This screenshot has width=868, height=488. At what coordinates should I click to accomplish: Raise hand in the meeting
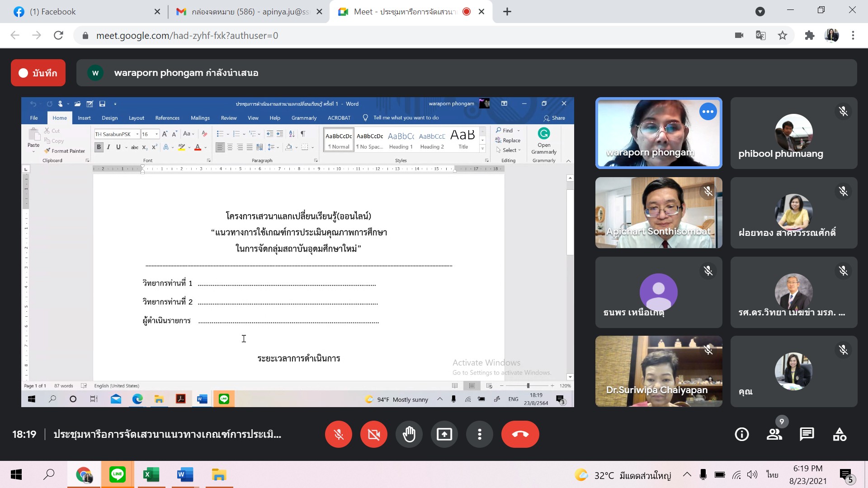point(409,434)
